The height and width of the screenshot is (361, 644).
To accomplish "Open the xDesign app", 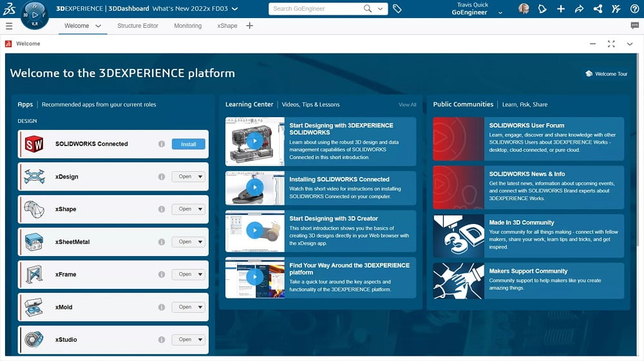I will click(184, 177).
